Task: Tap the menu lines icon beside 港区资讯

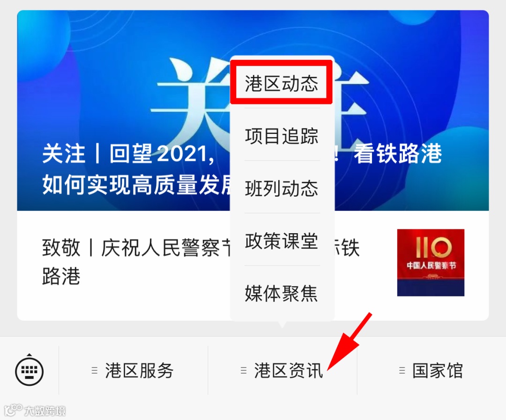Action: 244,370
